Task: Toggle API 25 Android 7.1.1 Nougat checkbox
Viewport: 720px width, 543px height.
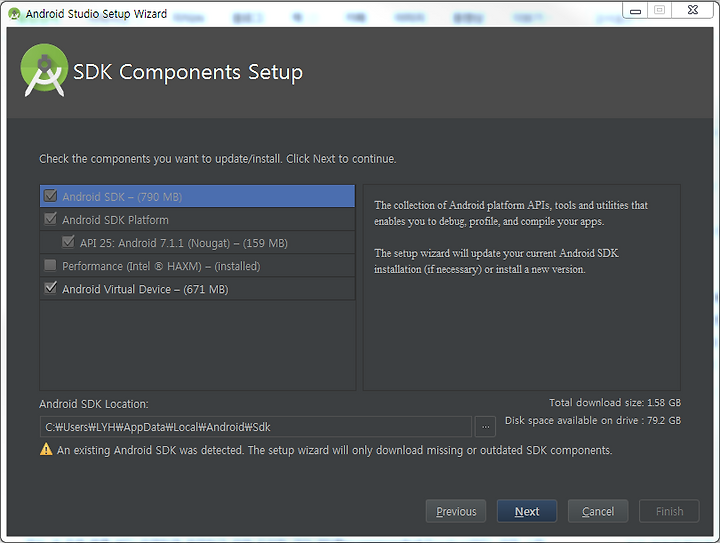Action: [68, 242]
